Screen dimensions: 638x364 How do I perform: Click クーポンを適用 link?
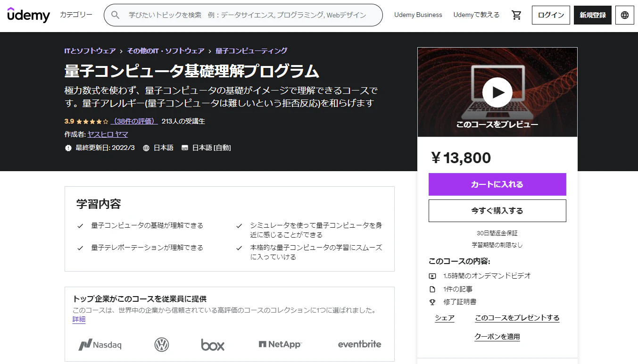497,337
